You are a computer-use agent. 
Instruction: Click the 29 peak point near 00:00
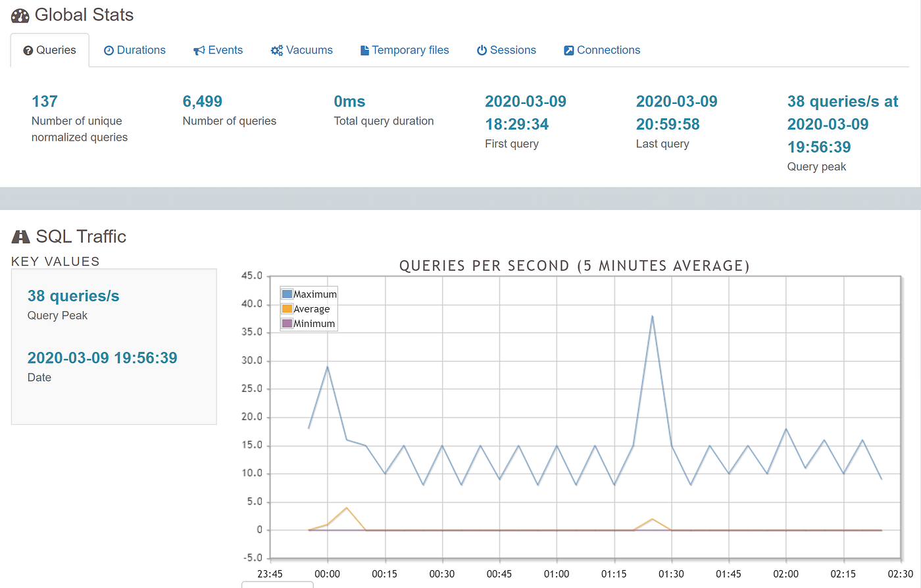pyautogui.click(x=328, y=367)
